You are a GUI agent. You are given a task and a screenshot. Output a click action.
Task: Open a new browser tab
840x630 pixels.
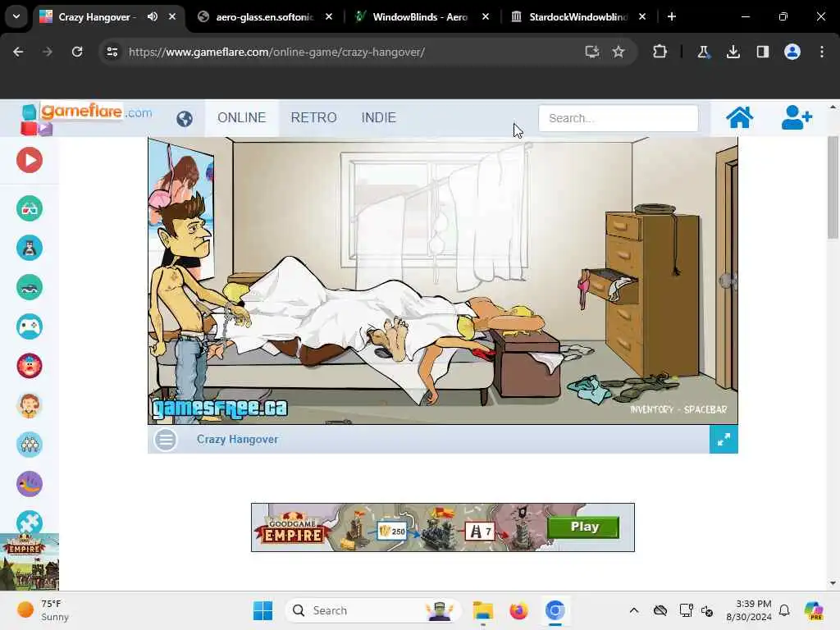(672, 16)
